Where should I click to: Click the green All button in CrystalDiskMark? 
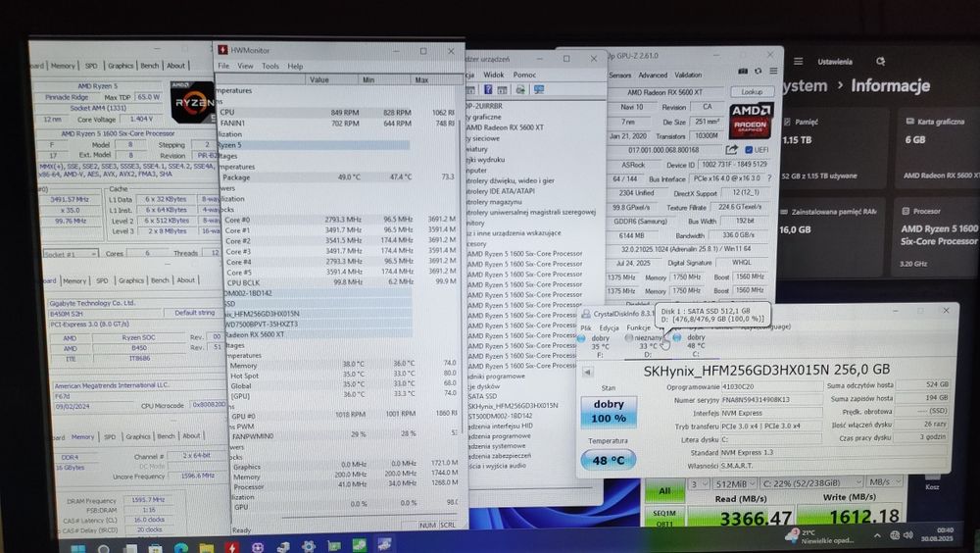tap(664, 491)
